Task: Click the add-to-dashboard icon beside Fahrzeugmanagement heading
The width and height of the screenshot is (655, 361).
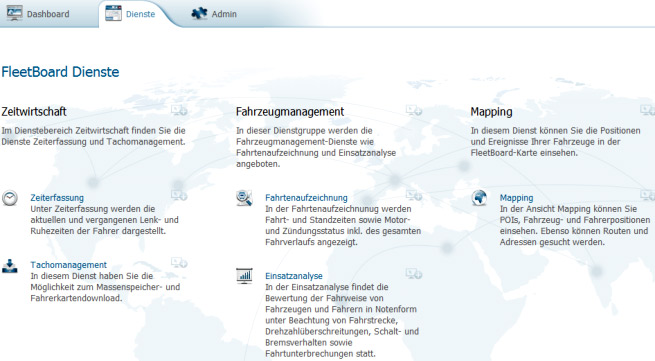Action: (414, 110)
